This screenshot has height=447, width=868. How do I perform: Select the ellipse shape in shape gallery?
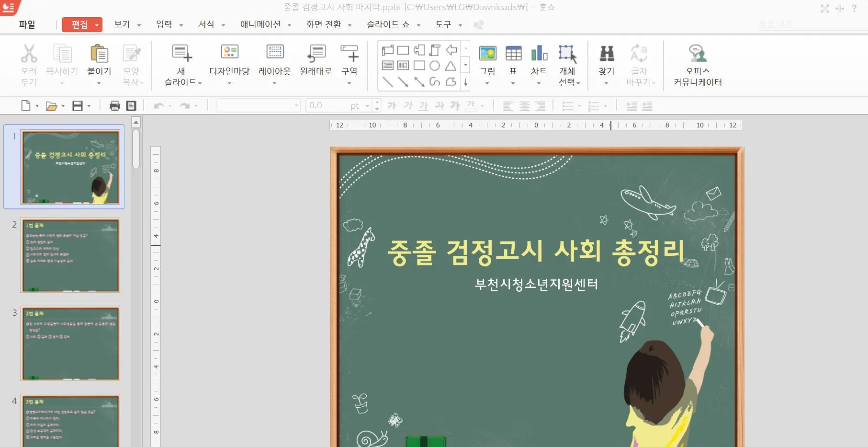pos(435,66)
